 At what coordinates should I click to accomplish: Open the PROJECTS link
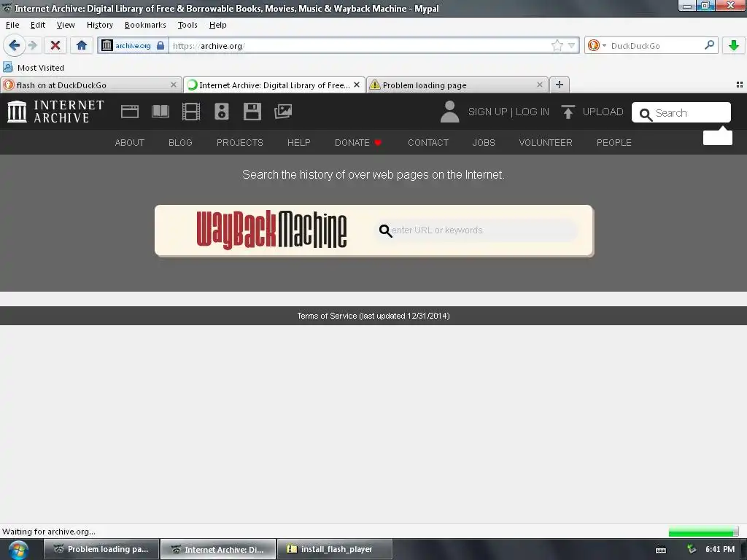(x=239, y=142)
